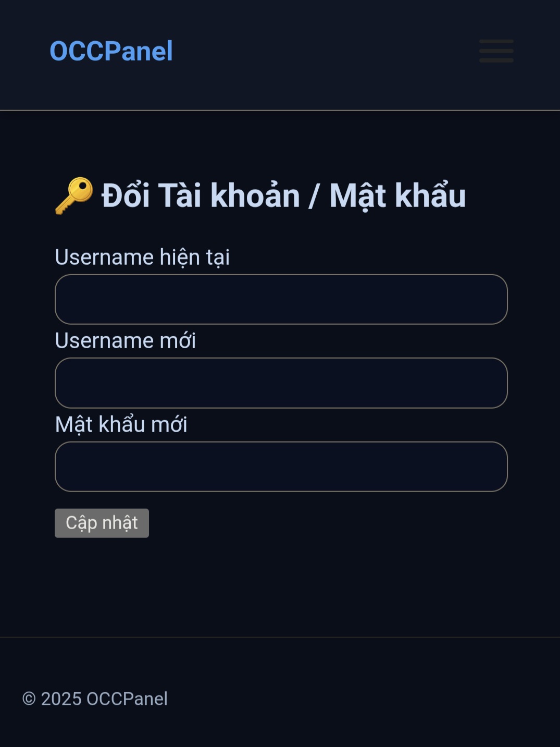Click the Username hiện tại label
The image size is (560, 747).
click(x=142, y=258)
